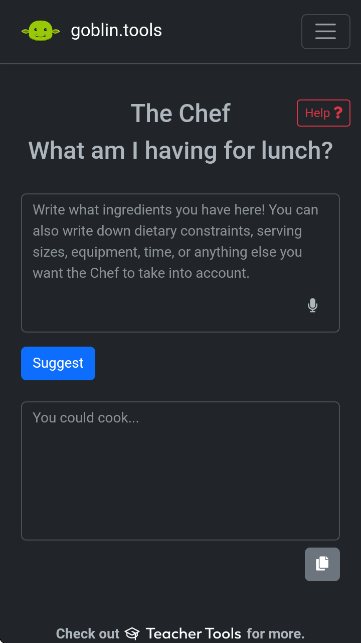Screen dimensions: 361x643
Task: Click the blue Suggest button
Action: pos(58,363)
